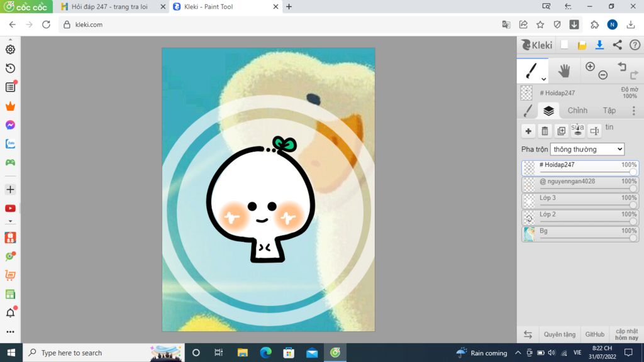Viewport: 644px width, 362px height.
Task: Open the Quyên tặng donate link
Action: pyautogui.click(x=559, y=334)
